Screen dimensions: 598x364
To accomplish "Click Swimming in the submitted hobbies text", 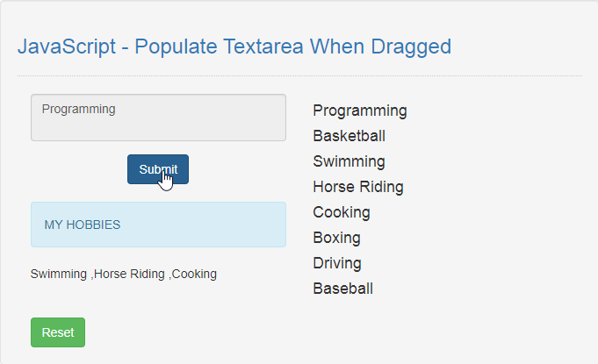I will [59, 275].
